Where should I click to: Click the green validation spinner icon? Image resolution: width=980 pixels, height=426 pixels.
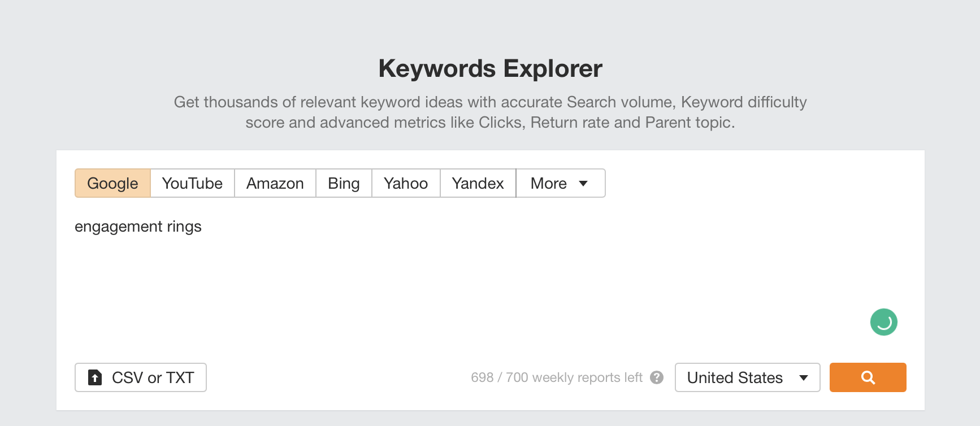(x=883, y=322)
